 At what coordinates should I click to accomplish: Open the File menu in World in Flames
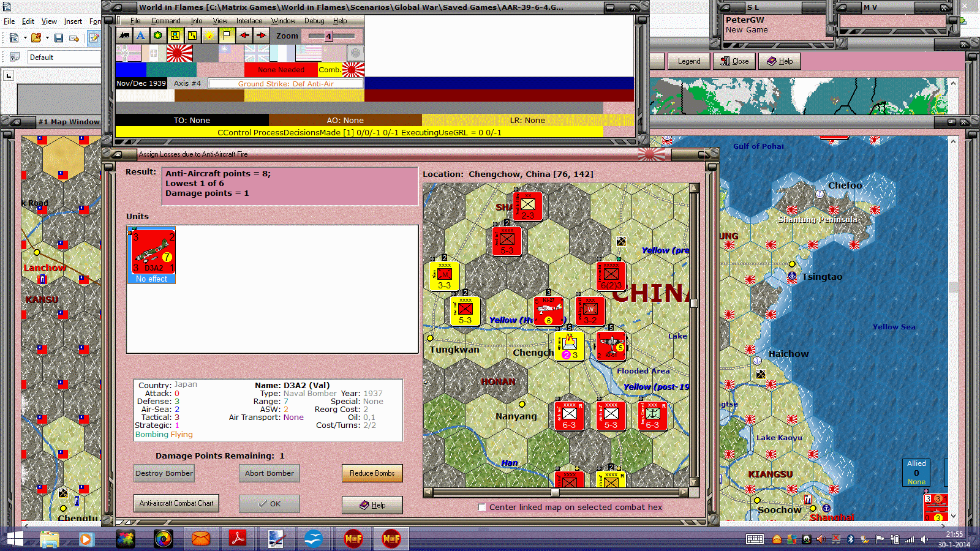[x=135, y=21]
